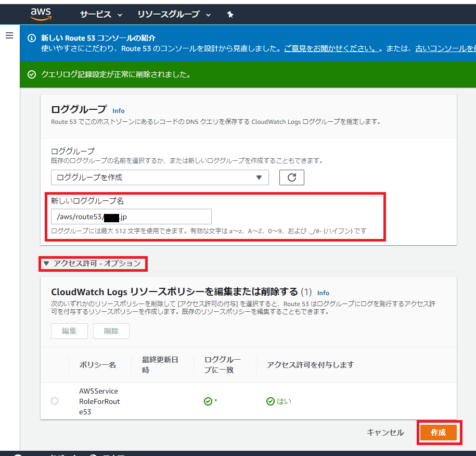Click the キャンセル link
This screenshot has width=476, height=456.
click(385, 432)
